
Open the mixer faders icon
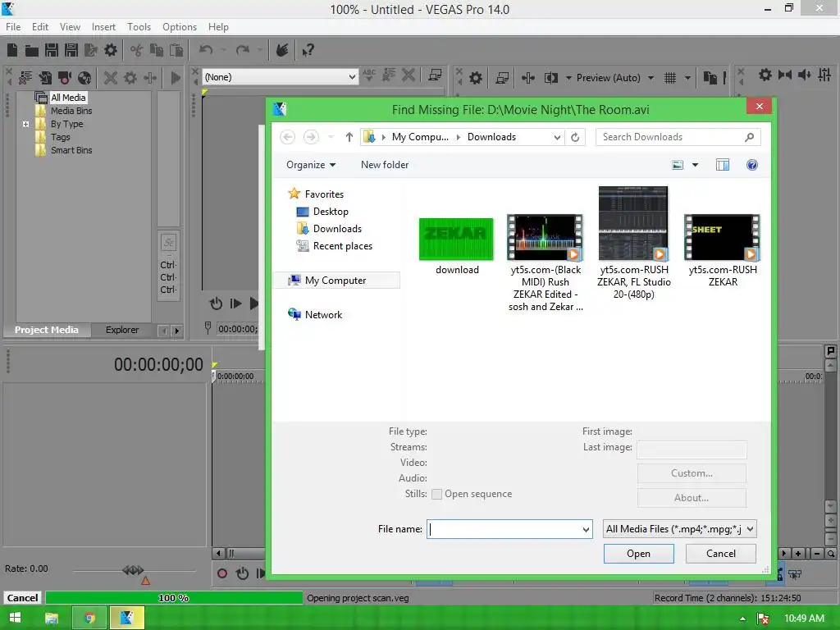tap(824, 75)
